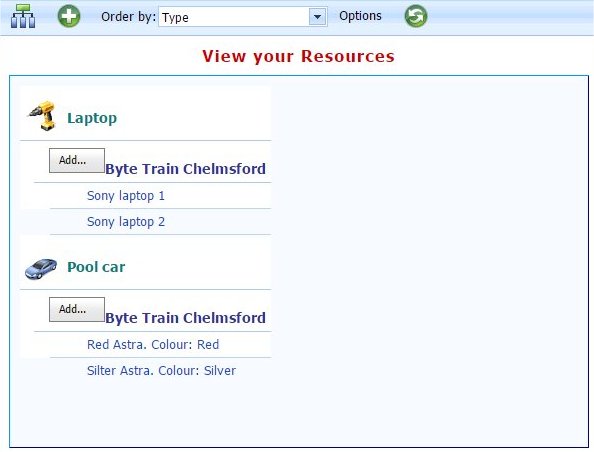Open Silter Astra. Colour: Silver entry
594x452 pixels.
click(161, 371)
